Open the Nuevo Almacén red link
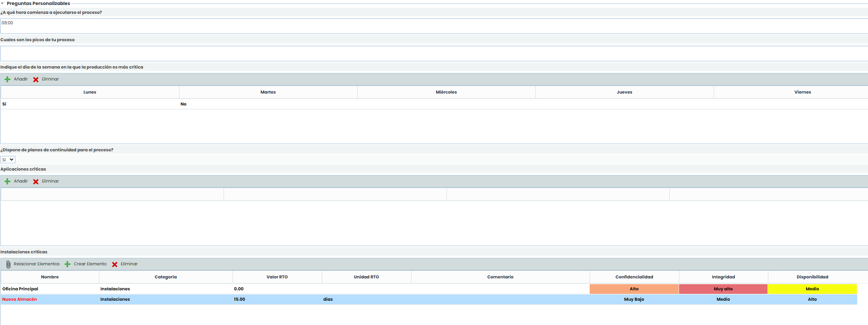868x325 pixels. (20, 300)
